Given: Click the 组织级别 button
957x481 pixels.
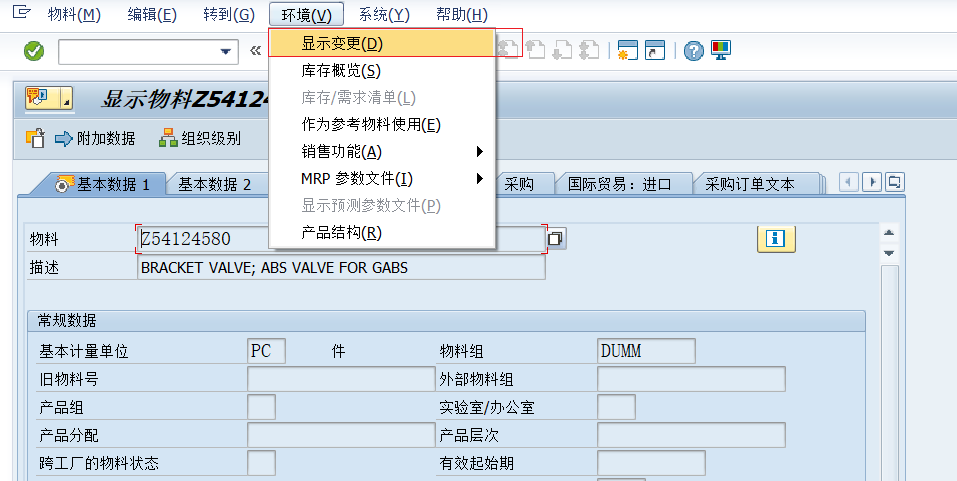Looking at the screenshot, I should (200, 139).
